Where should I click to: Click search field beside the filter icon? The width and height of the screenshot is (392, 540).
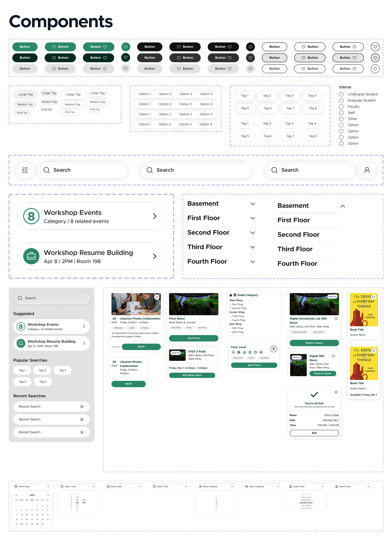pyautogui.click(x=82, y=170)
